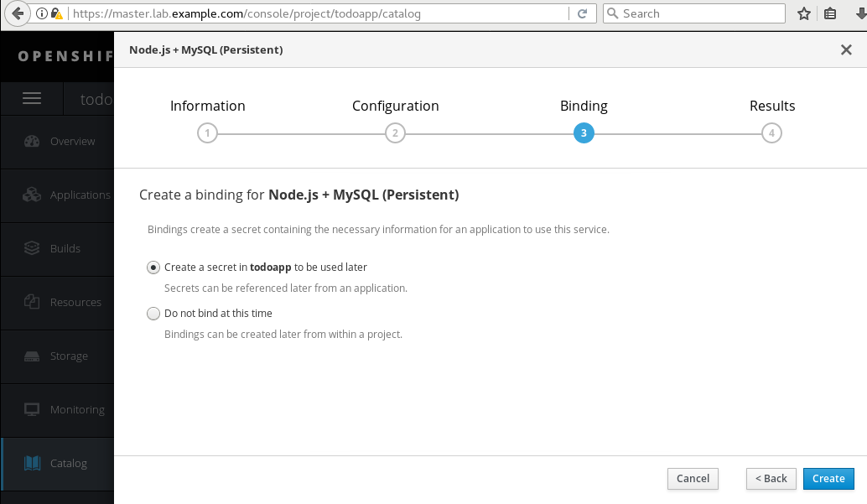Click the OPENSHIFT logo

65,56
